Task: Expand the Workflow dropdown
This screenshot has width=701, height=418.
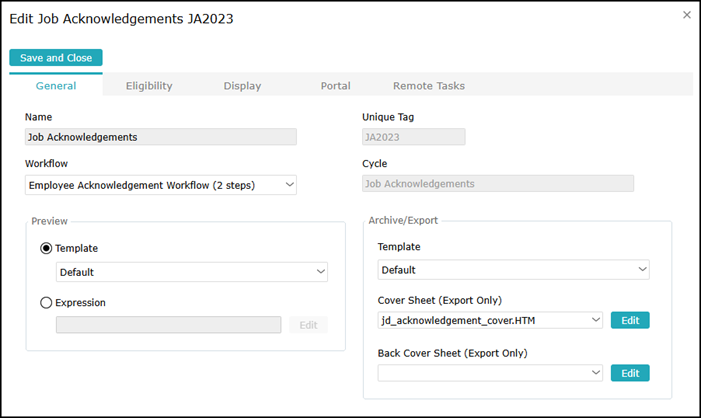Action: 160,184
